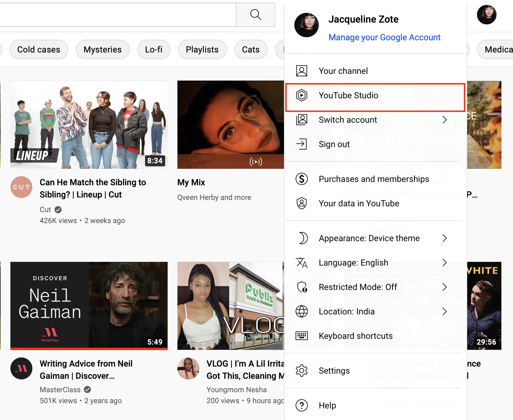Image resolution: width=513 pixels, height=420 pixels.
Task: Open the Lineup siblings video thumbnail
Action: click(x=89, y=125)
